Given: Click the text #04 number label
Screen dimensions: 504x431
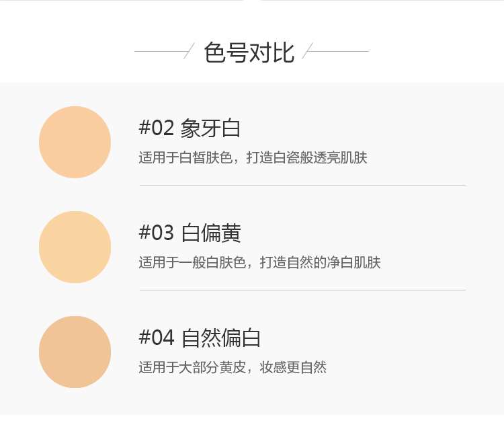Looking at the screenshot, I should [157, 338].
